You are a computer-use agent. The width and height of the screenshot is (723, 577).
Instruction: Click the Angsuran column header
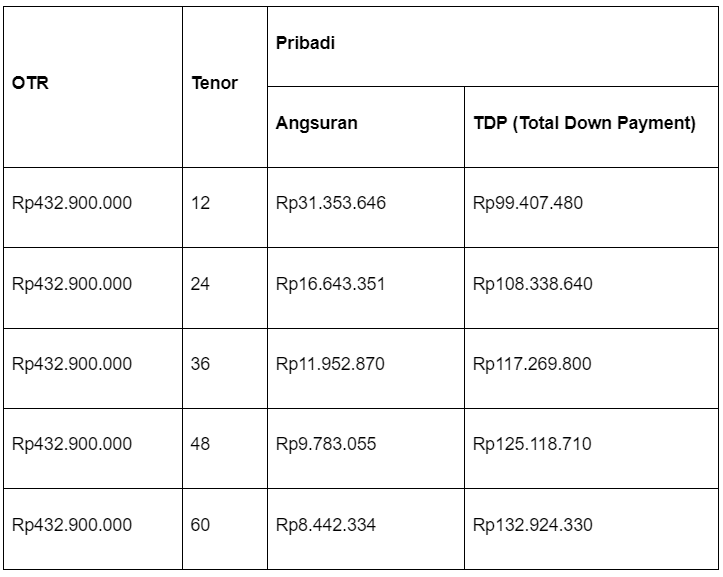(316, 124)
